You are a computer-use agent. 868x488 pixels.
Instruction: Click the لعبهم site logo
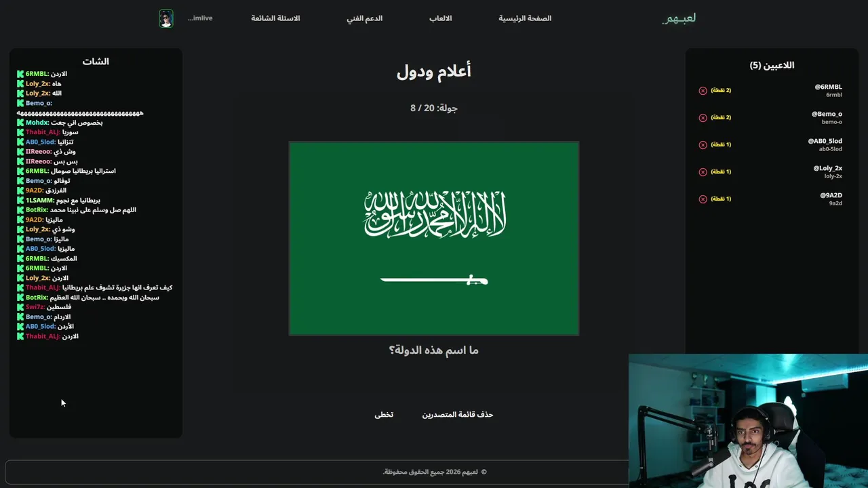click(x=679, y=18)
